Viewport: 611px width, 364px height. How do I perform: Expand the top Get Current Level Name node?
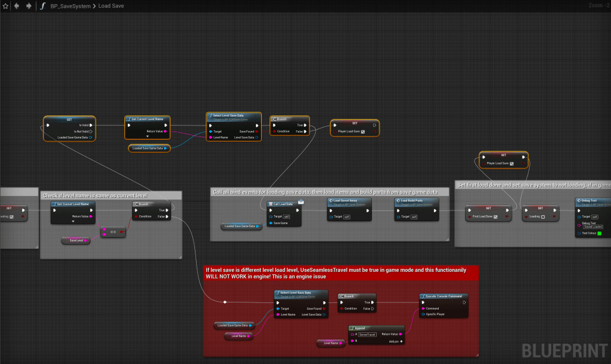147,136
